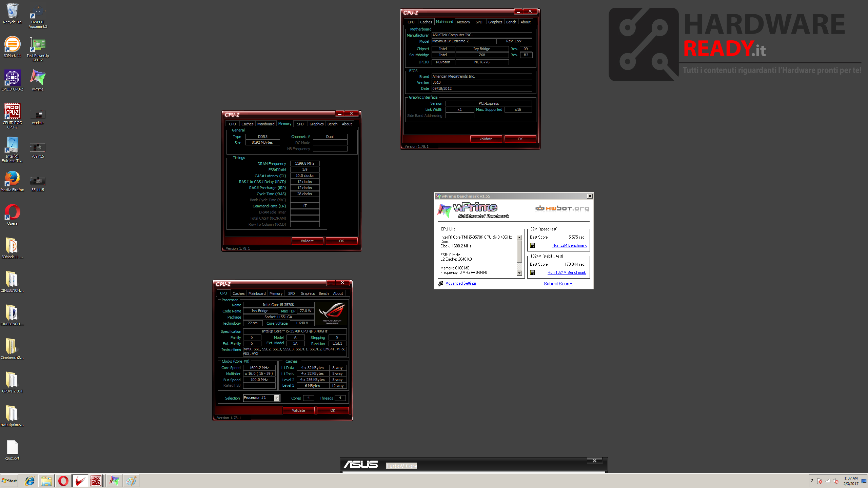The height and width of the screenshot is (488, 868).
Task: Open Bench tab in Memory CPU-Z window
Action: coord(332,124)
